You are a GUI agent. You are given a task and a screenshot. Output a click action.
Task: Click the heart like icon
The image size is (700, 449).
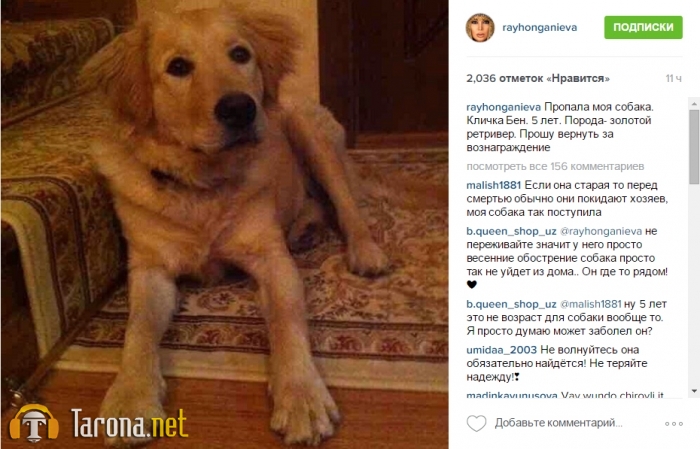(476, 423)
